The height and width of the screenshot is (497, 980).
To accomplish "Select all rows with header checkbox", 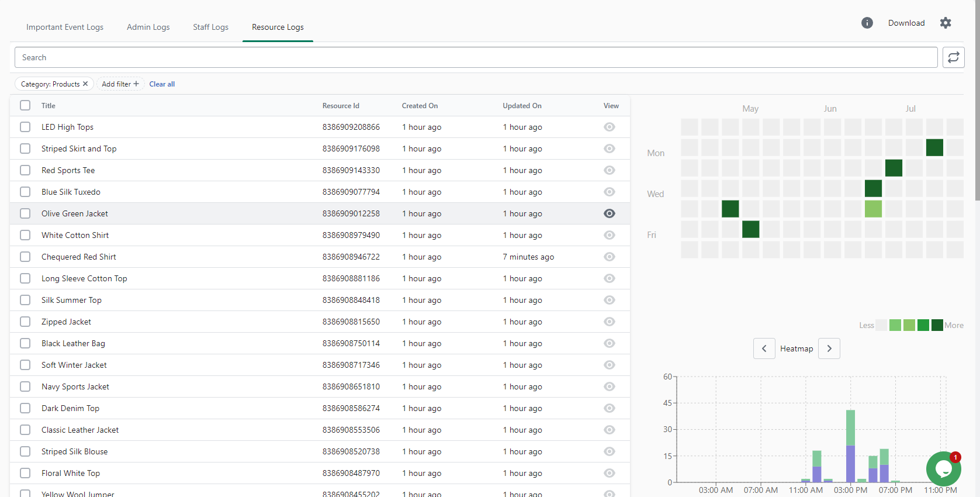I will [25, 105].
